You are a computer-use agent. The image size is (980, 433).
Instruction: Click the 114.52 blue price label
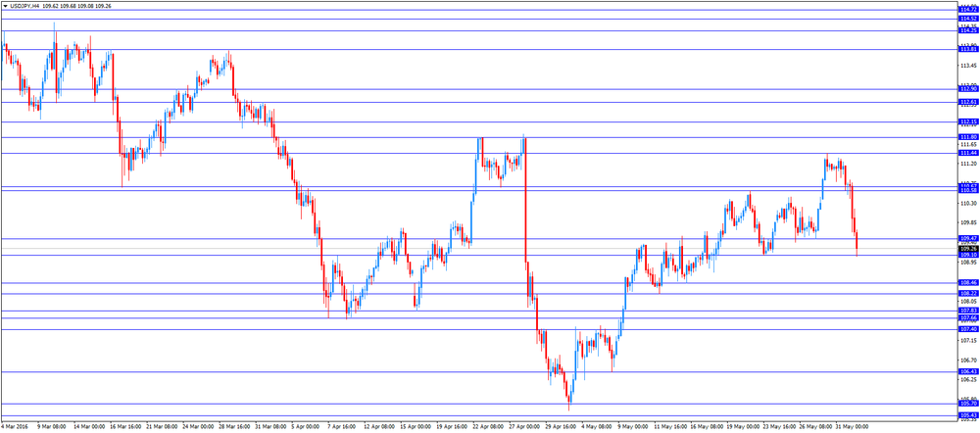(x=968, y=19)
